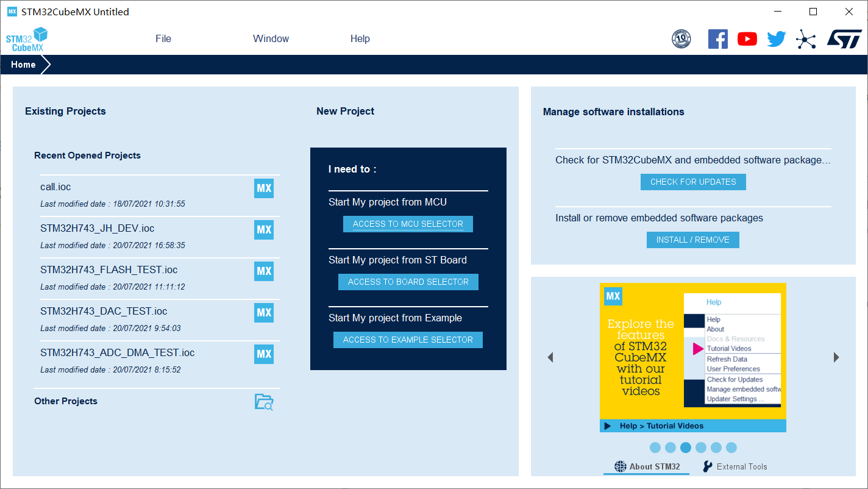
Task: Click MX icon next to STM32H743_FLASH_TEST.ioc
Action: coord(264,271)
